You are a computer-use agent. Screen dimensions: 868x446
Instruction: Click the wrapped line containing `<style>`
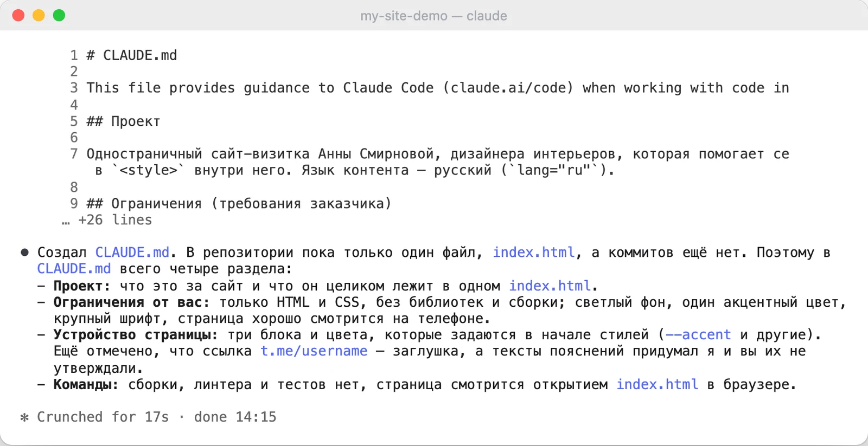355,170
